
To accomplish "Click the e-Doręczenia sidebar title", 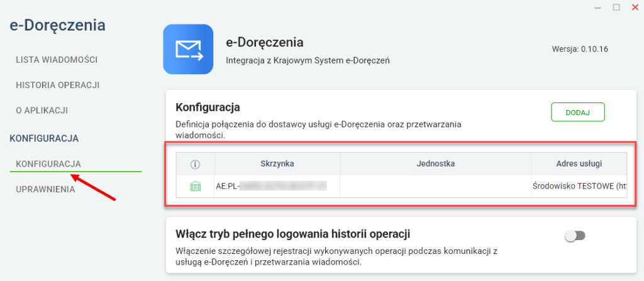I will point(57,26).
